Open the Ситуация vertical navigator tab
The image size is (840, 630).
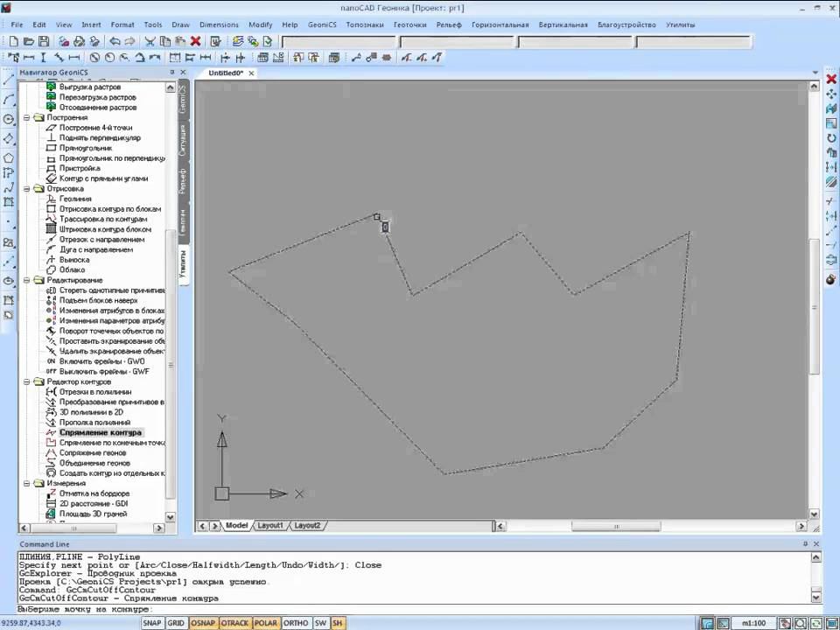[x=183, y=141]
